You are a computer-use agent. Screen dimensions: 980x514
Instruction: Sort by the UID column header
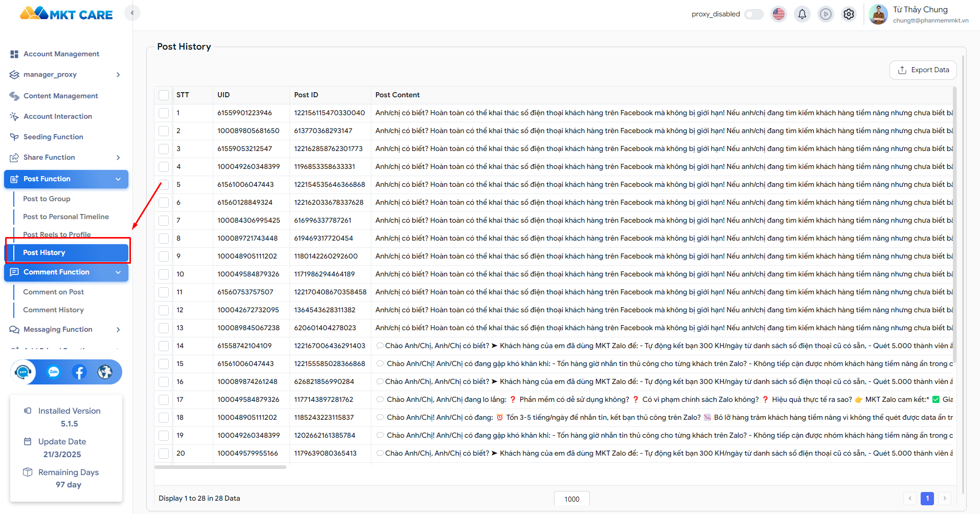tap(224, 95)
